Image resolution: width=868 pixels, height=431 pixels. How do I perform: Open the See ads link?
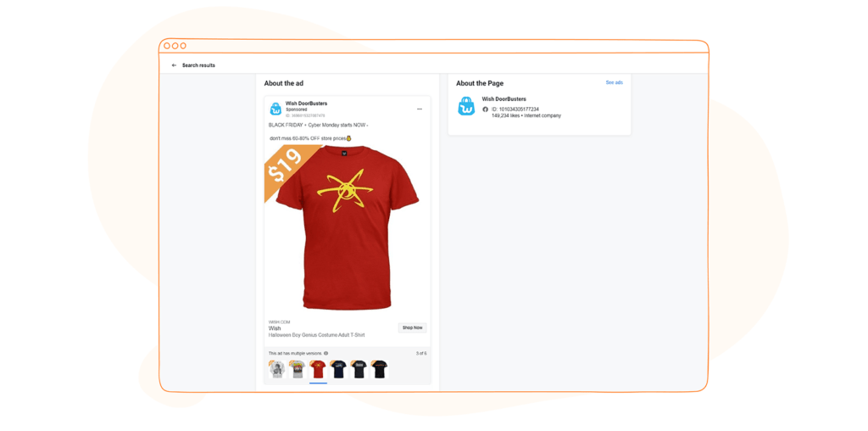pos(614,82)
